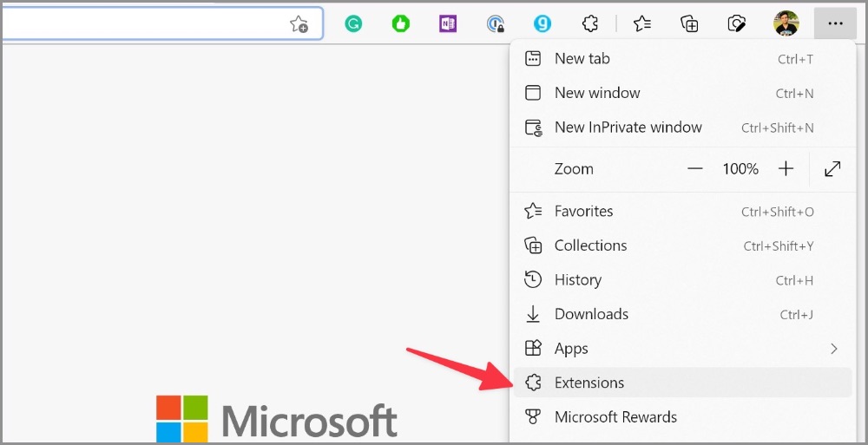Click the New tab menu icon
The height and width of the screenshot is (445, 868).
click(533, 59)
